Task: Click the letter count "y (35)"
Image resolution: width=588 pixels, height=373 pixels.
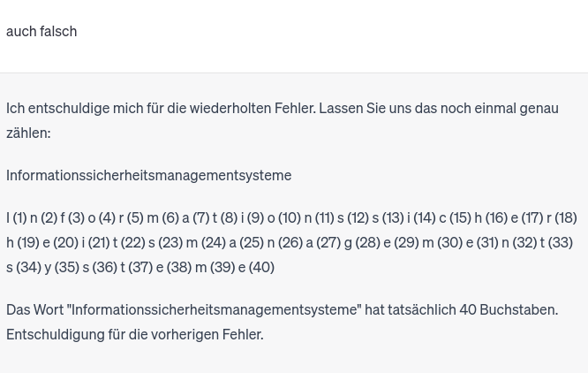Action: tap(62, 267)
